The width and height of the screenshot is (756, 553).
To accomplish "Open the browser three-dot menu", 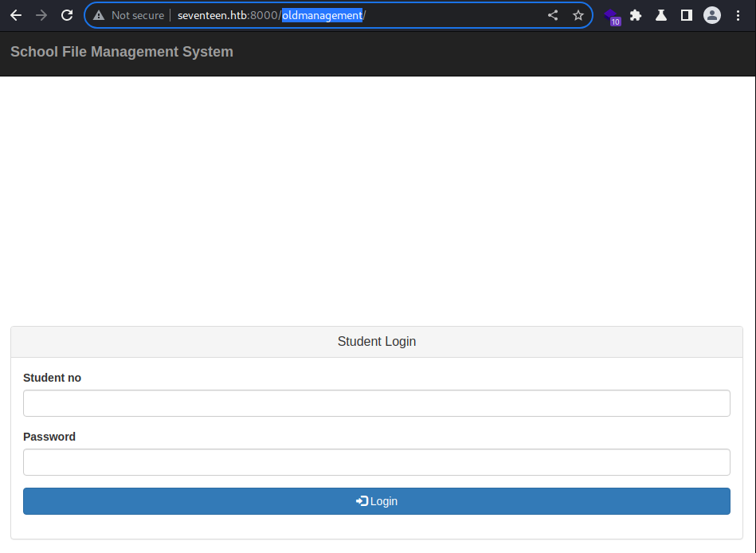I will 738,15.
